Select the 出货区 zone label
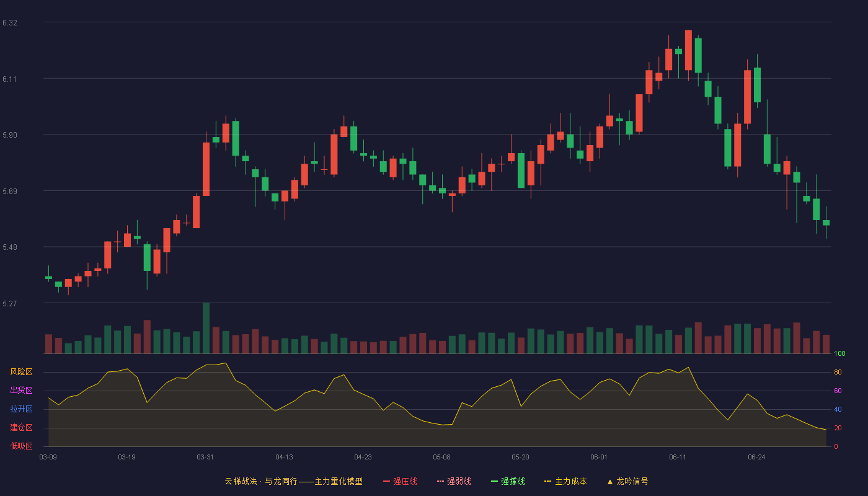The height and width of the screenshot is (496, 868). (21, 391)
